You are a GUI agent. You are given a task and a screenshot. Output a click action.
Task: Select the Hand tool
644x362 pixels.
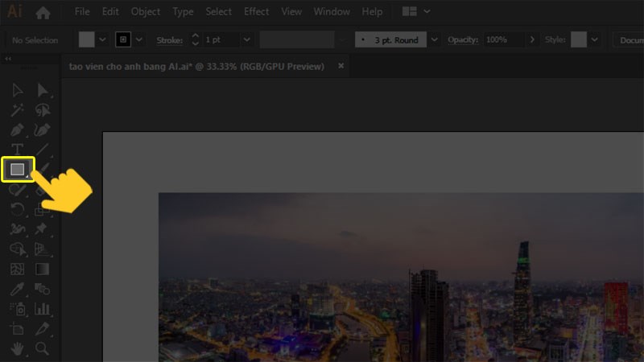pyautogui.click(x=18, y=348)
